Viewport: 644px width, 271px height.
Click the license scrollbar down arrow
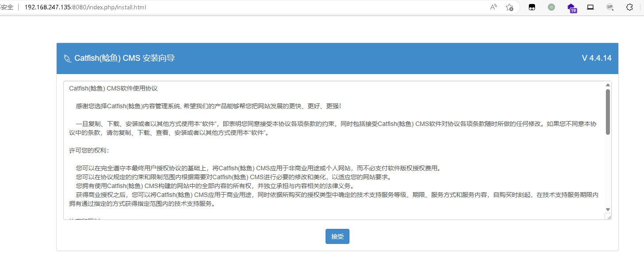pyautogui.click(x=608, y=209)
